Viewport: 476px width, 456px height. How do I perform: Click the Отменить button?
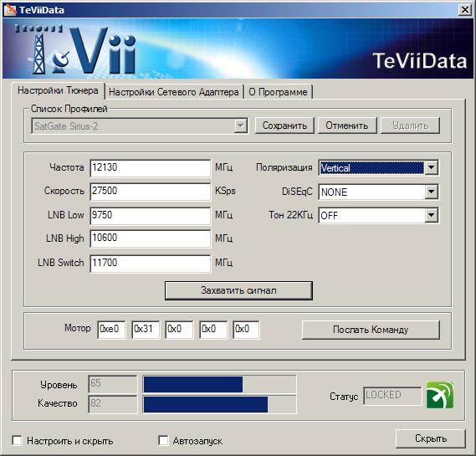(347, 126)
